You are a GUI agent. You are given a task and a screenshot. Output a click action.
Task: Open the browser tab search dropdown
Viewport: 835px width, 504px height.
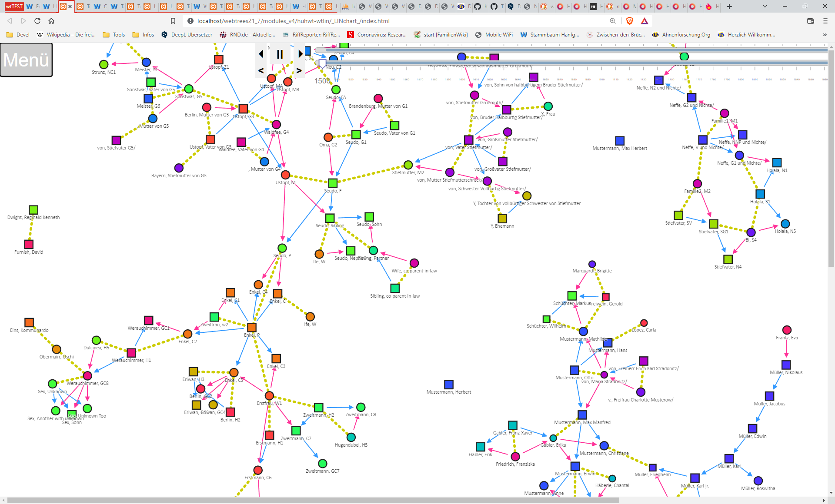(x=765, y=7)
